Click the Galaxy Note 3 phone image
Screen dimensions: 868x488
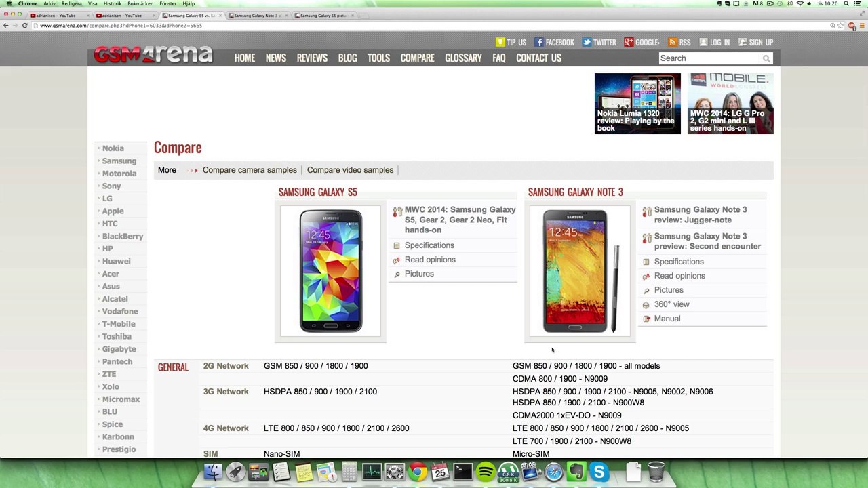pyautogui.click(x=580, y=271)
